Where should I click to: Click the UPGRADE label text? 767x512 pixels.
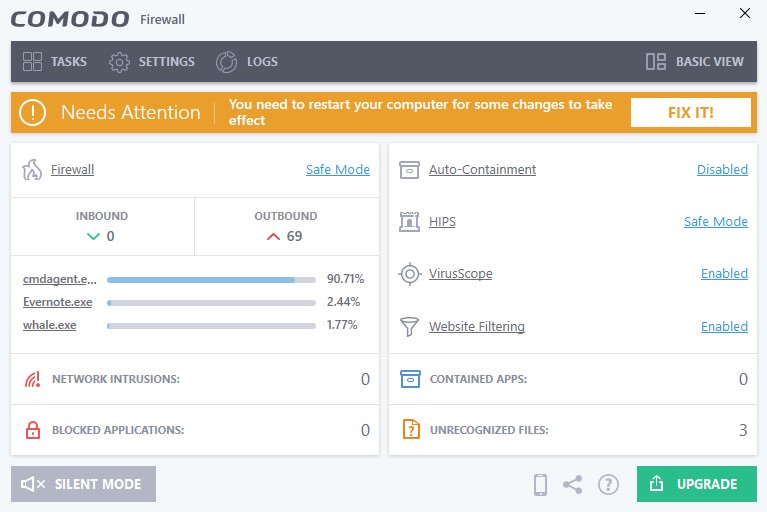coord(707,484)
